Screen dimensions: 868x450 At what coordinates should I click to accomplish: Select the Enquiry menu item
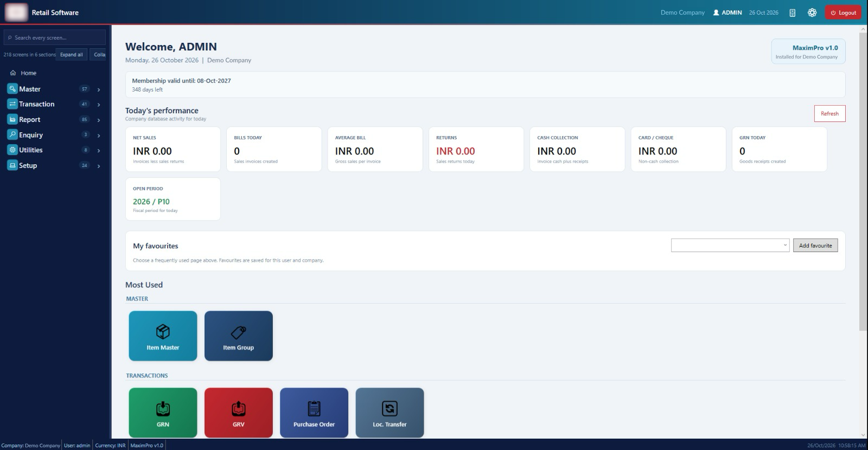(x=54, y=134)
